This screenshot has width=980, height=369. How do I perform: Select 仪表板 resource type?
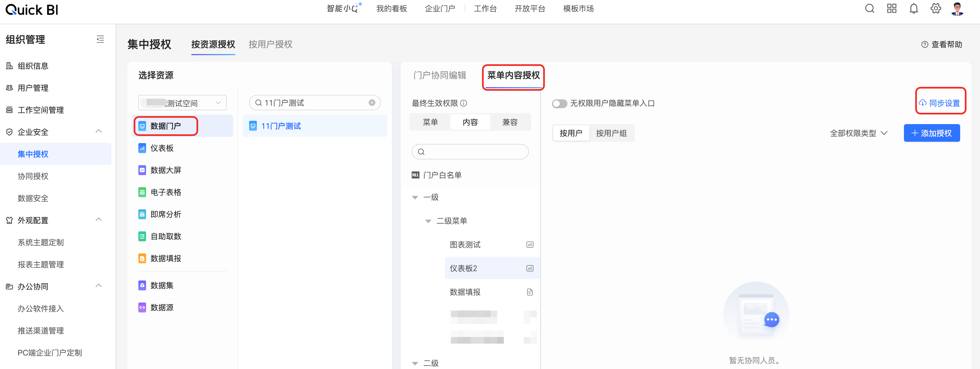click(x=162, y=148)
